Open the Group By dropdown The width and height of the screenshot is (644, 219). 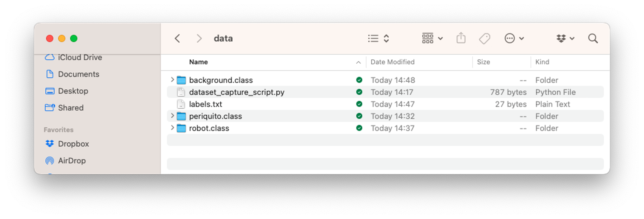(432, 38)
